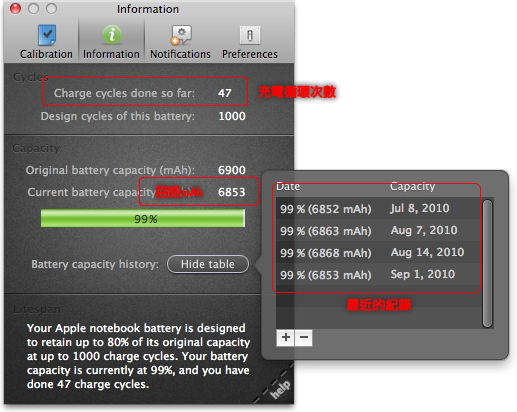Select the Jul 8, 2010 history row

point(379,208)
